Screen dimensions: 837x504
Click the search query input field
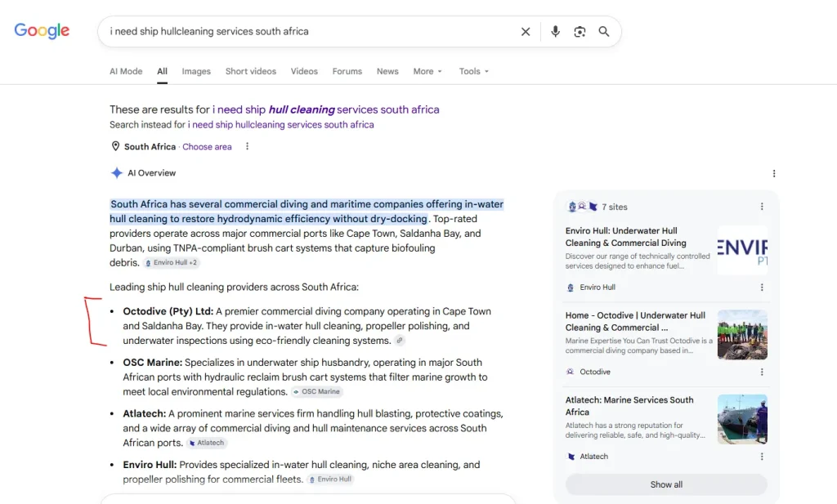coord(310,32)
